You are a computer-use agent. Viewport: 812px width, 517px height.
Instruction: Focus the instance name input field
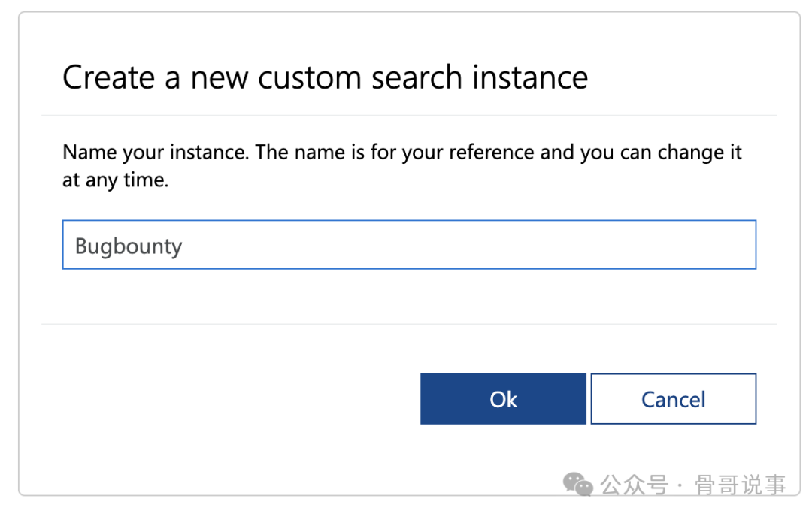[409, 245]
